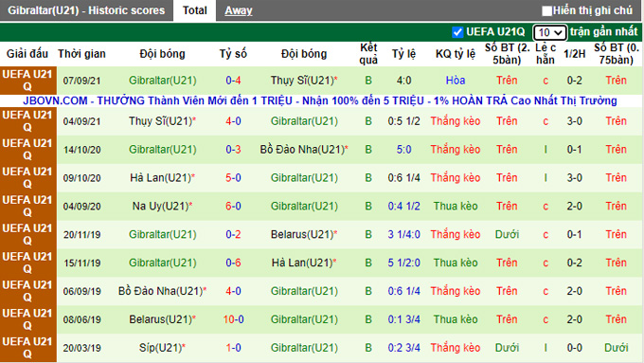
Task: Click the date 09/10/20
Action: [x=81, y=178]
